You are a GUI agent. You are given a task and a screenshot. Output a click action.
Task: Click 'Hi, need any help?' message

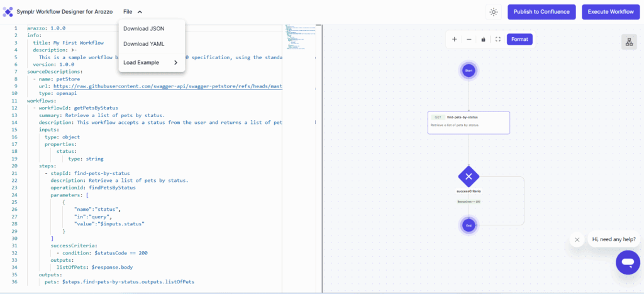tap(614, 239)
